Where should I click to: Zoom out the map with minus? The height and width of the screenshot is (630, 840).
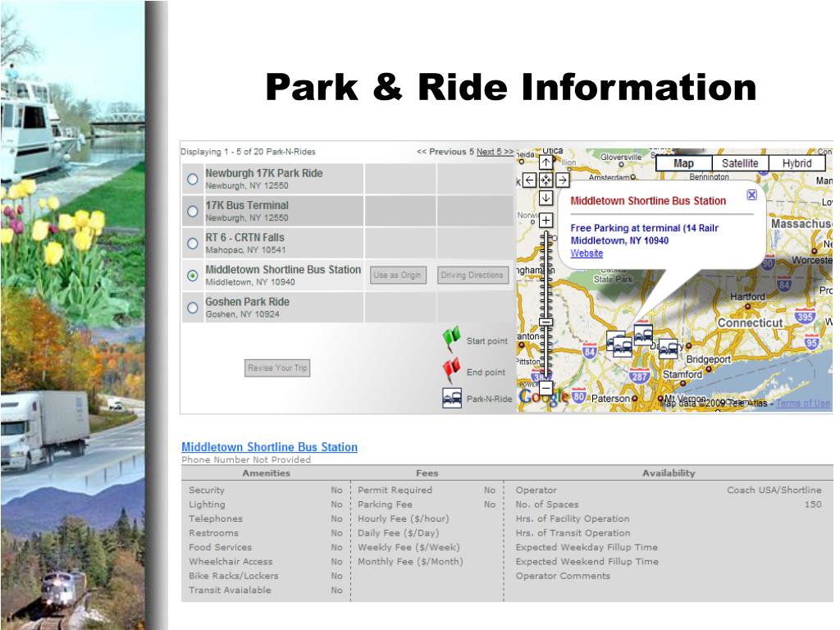pyautogui.click(x=546, y=388)
